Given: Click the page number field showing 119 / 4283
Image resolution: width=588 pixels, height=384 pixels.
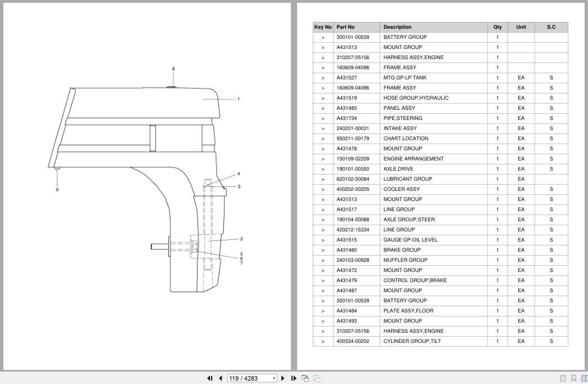Looking at the screenshot, I should (x=249, y=378).
